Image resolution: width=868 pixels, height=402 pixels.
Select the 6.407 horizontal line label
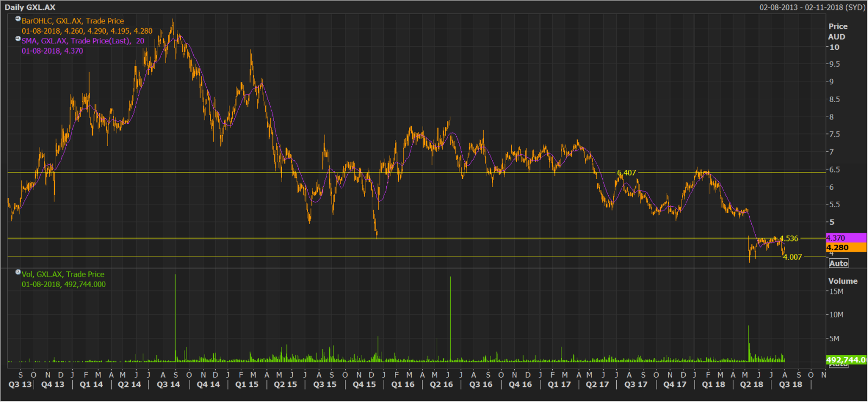coord(626,173)
